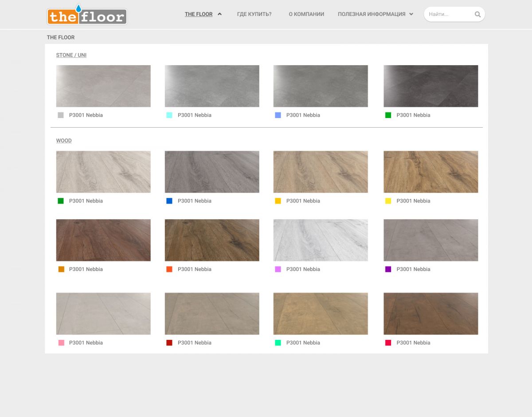This screenshot has height=417, width=532.
Task: Select the dark orange color swatch
Action: (62, 269)
